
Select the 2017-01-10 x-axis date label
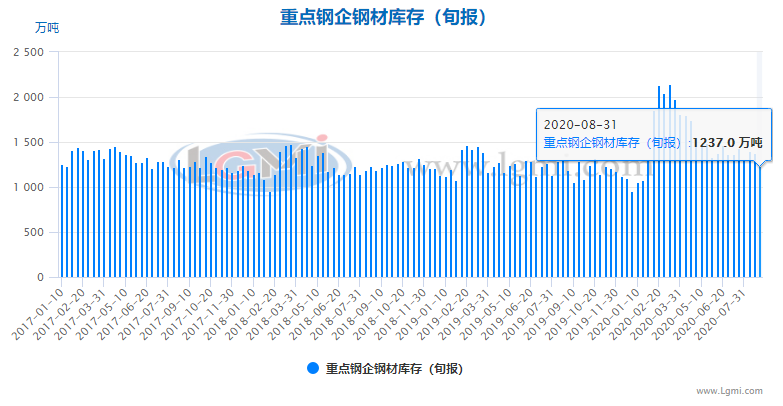[37, 310]
